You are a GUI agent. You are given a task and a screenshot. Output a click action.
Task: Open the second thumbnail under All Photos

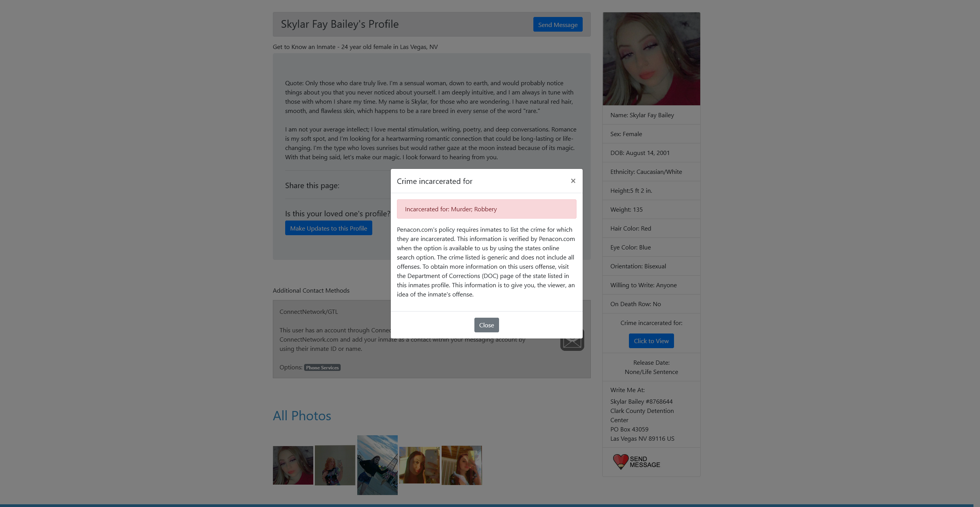(x=335, y=465)
